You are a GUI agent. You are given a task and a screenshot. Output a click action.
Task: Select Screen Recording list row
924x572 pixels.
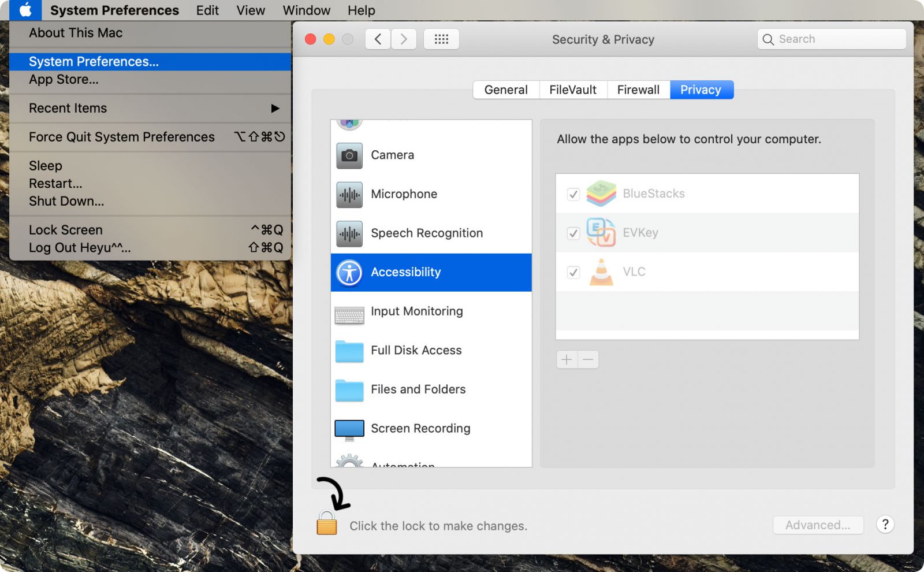[x=431, y=429]
